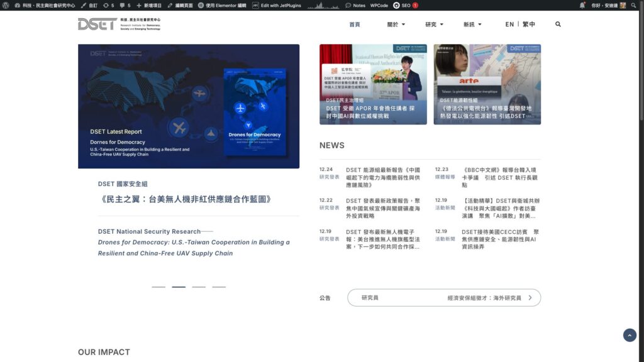Open the APOR 年會 news thumbnail

373,84
